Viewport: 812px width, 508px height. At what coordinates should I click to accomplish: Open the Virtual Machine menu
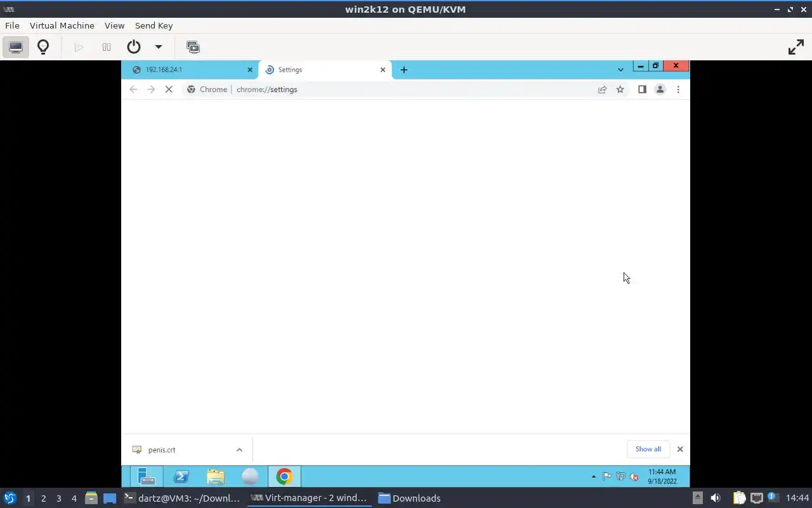click(62, 25)
